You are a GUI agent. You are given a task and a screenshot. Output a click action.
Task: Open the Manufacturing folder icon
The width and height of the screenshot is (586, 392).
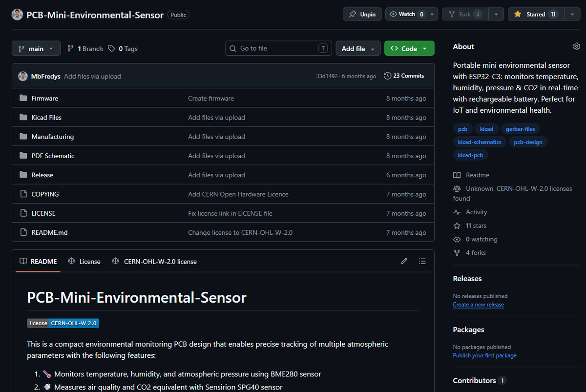pos(23,137)
